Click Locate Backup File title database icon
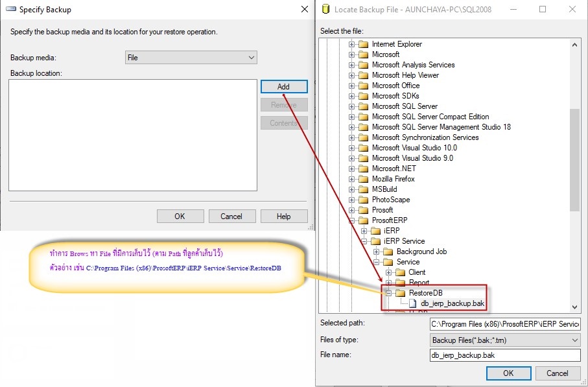Screen dimensions: 588x387 pyautogui.click(x=326, y=9)
